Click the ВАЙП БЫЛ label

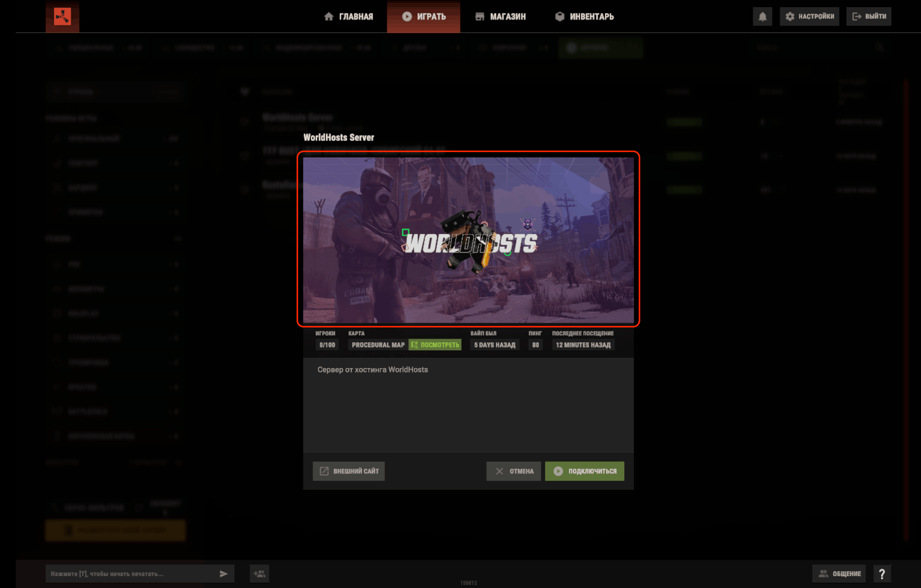click(x=483, y=333)
